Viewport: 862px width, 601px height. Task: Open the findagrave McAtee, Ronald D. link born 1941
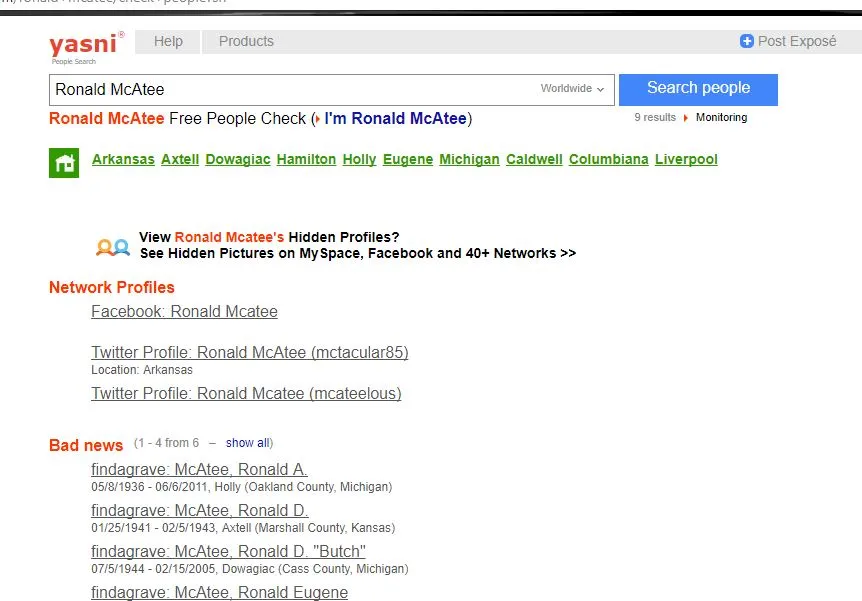click(x=200, y=511)
